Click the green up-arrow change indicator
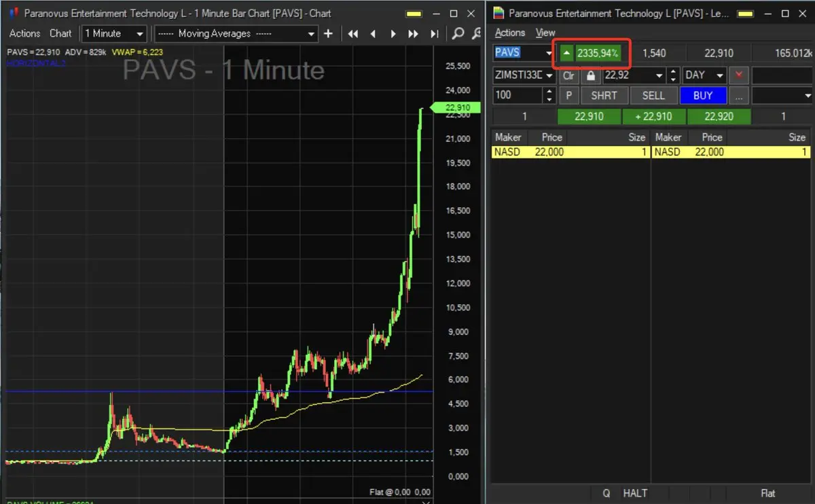The height and width of the screenshot is (504, 815). [x=566, y=53]
